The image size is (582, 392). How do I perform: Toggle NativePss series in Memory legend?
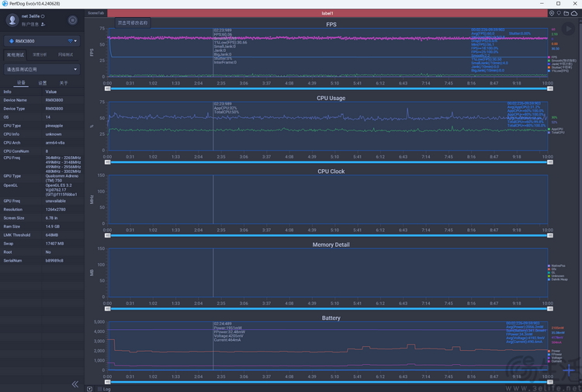556,265
